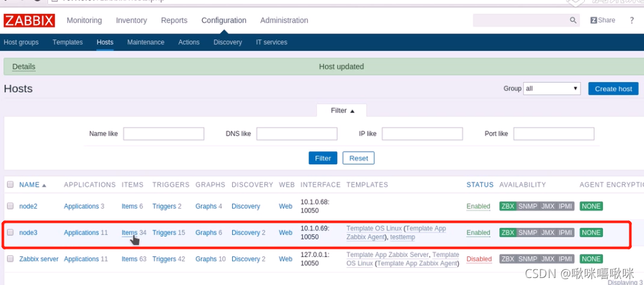The image size is (644, 285).
Task: Expand the Details link in message bar
Action: point(24,67)
